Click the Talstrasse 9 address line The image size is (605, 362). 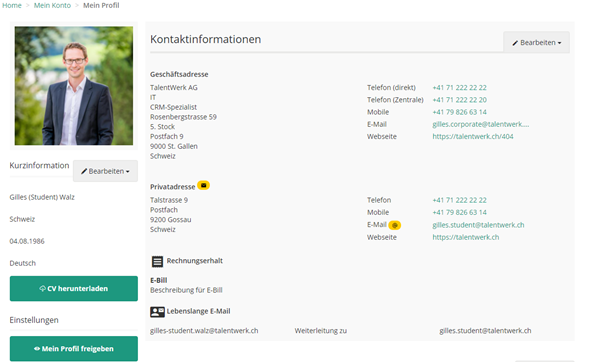pos(169,200)
